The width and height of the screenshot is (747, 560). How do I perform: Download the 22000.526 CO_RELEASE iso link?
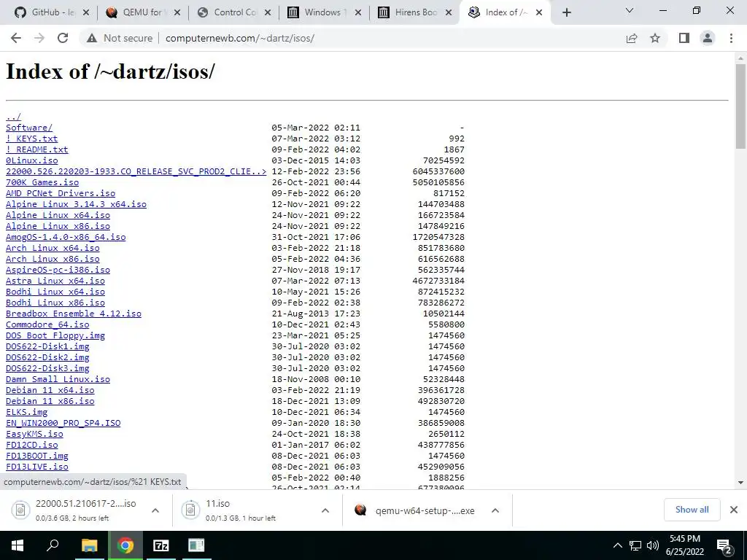pyautogui.click(x=136, y=171)
